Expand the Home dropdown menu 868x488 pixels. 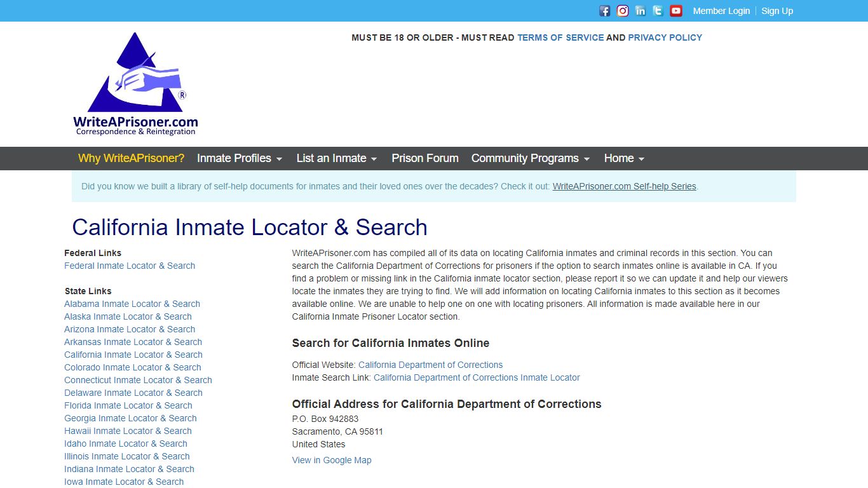pyautogui.click(x=625, y=158)
